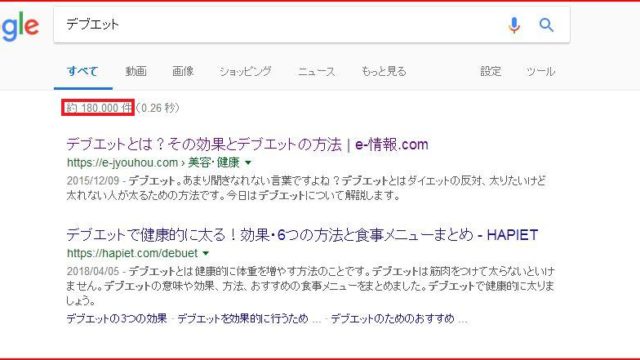The height and width of the screenshot is (360, 640).
Task: Click the microphone voice search icon
Action: [x=514, y=25]
